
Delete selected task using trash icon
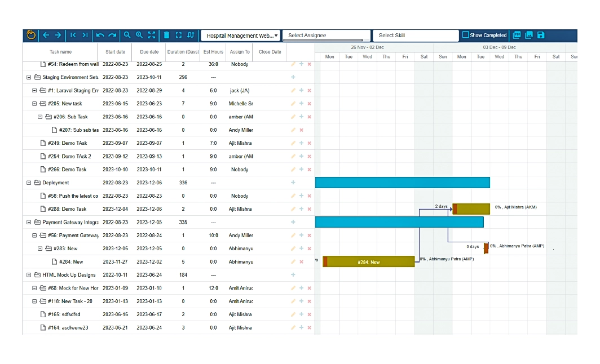(166, 35)
